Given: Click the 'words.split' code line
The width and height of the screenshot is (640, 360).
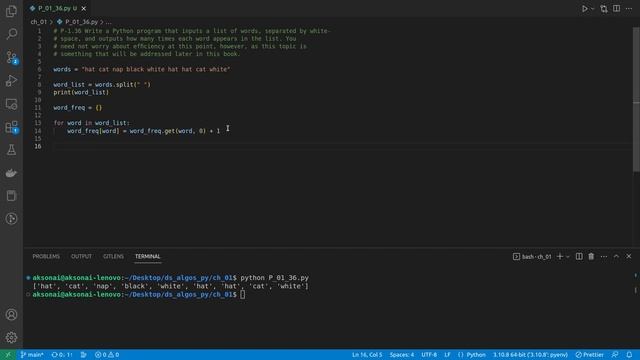Looking at the screenshot, I should pyautogui.click(x=102, y=84).
